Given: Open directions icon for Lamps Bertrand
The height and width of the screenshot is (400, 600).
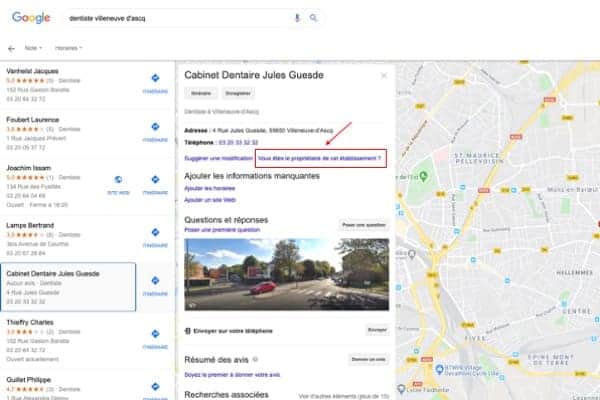Looking at the screenshot, I should [155, 232].
